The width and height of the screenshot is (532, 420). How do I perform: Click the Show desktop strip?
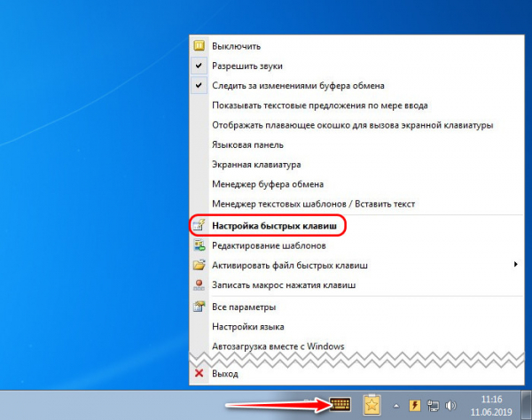point(526,405)
